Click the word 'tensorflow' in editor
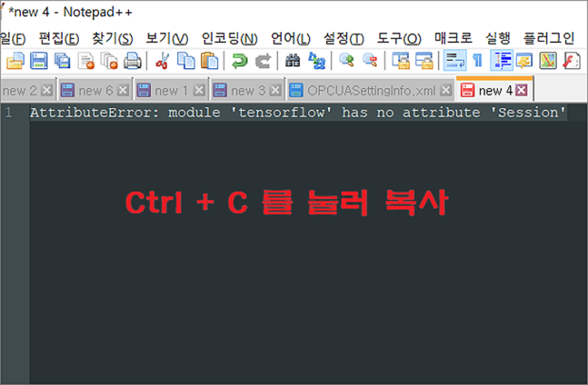Screen dimensions: 588x385 [281, 112]
